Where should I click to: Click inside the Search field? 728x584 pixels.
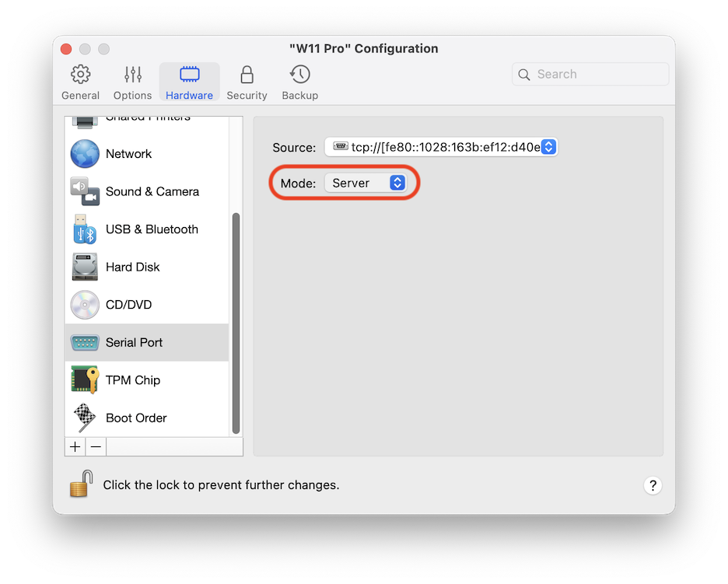pos(590,74)
